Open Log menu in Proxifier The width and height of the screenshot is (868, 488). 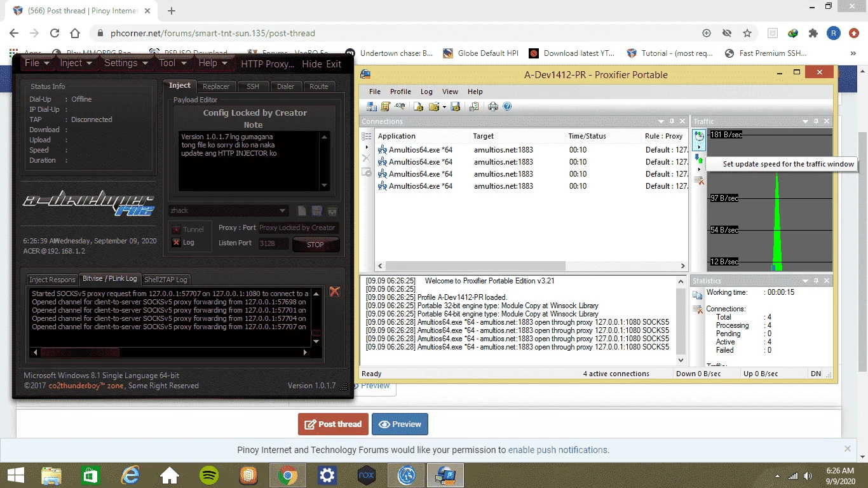point(426,91)
